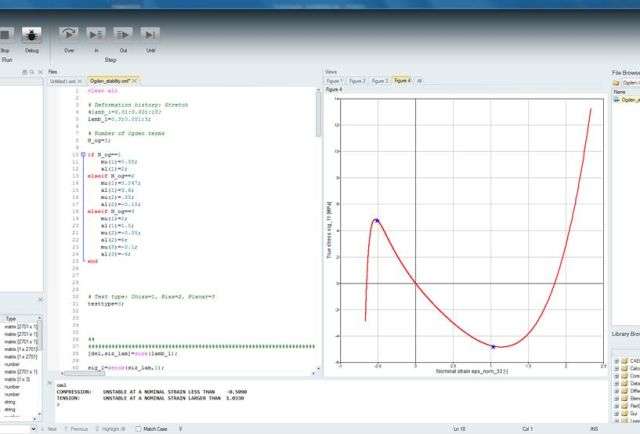The height and width of the screenshot is (434, 640).
Task: Click the left panel pin icon
Action: coord(24,72)
